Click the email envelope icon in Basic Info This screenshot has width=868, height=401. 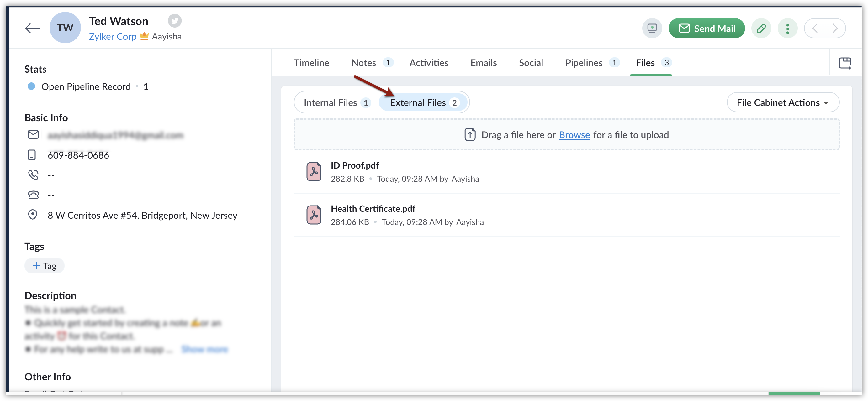(x=33, y=135)
